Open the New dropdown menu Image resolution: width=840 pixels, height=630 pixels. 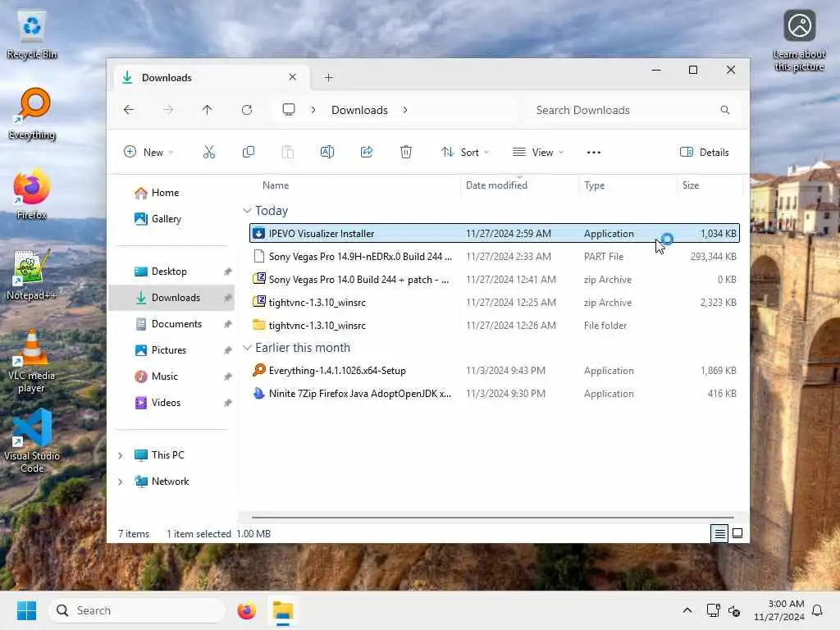click(x=148, y=152)
